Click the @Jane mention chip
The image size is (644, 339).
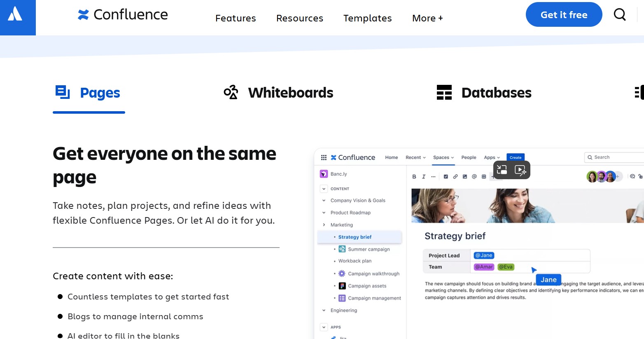pos(484,255)
